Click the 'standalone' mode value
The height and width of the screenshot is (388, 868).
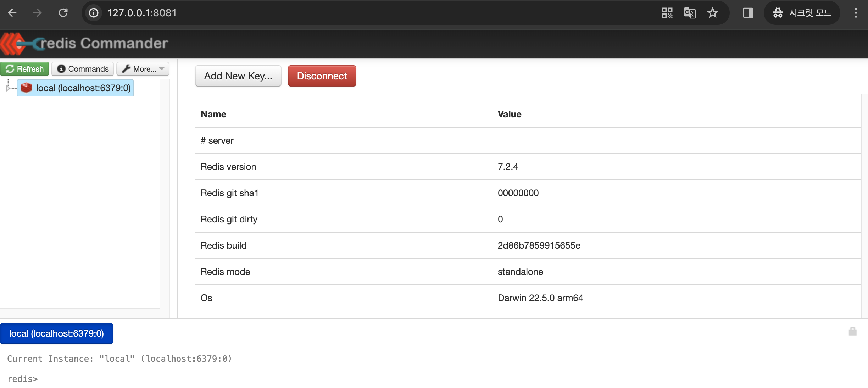coord(520,272)
